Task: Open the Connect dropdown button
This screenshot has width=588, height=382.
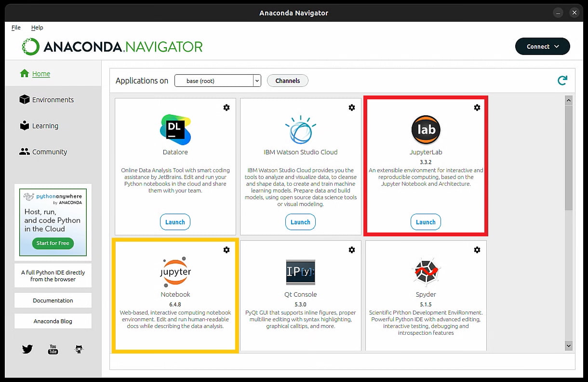Action: 543,47
